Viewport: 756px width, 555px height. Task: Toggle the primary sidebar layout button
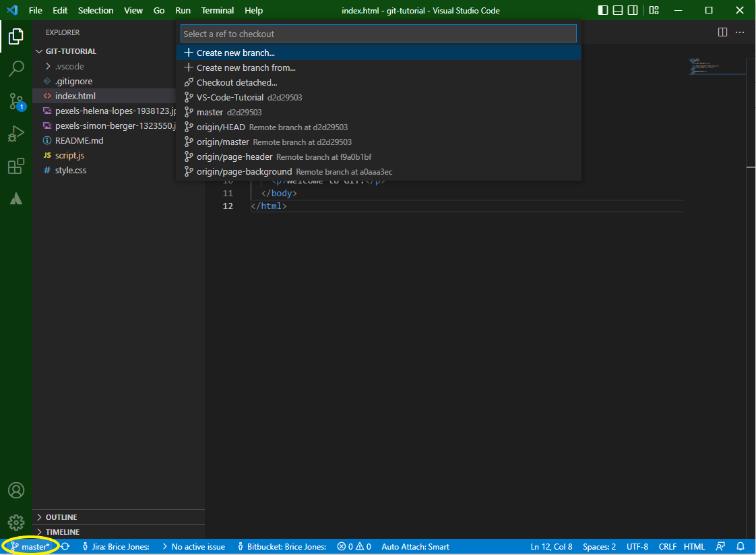coord(602,10)
